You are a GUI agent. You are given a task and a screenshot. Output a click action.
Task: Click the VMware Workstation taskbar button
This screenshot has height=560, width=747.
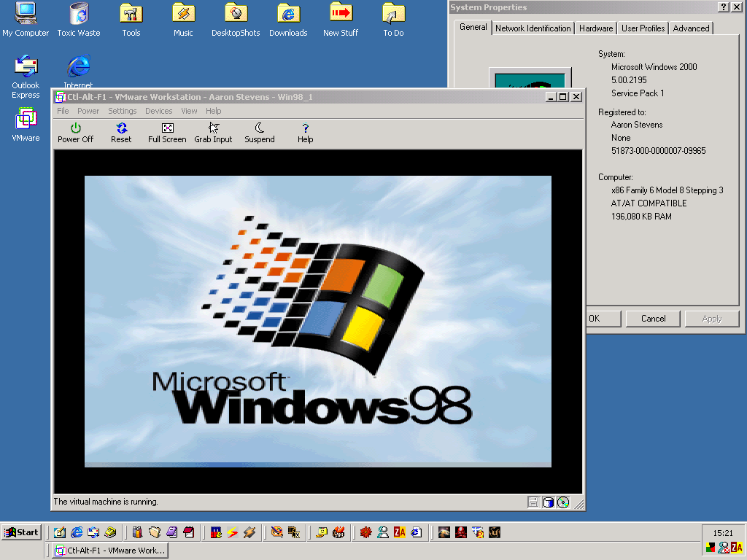pos(109,551)
